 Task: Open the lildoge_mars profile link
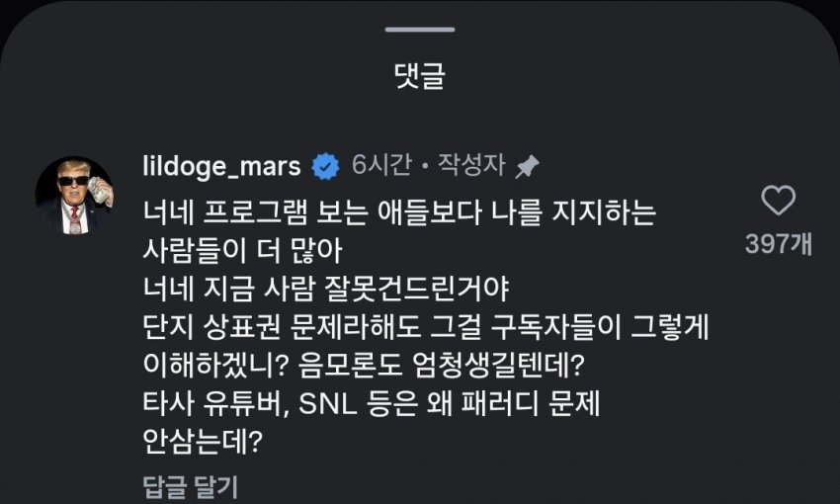click(x=221, y=167)
